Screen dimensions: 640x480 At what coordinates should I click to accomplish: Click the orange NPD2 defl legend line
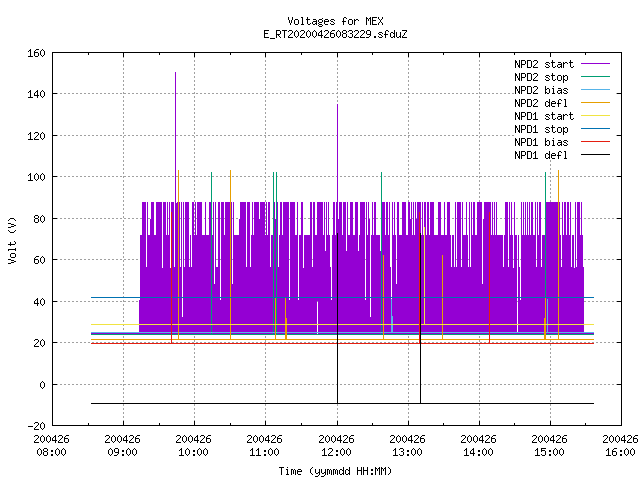(595, 103)
